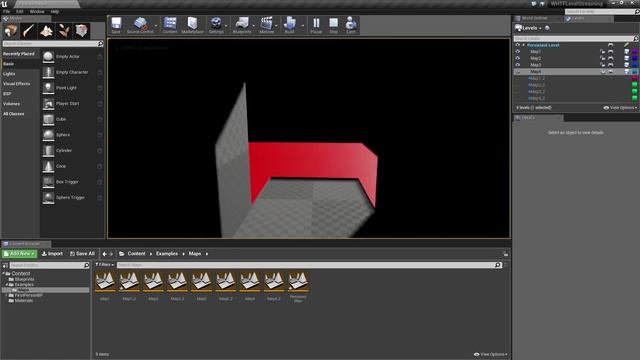
Task: Toggle visibility eye for Map1 level
Action: click(x=518, y=52)
